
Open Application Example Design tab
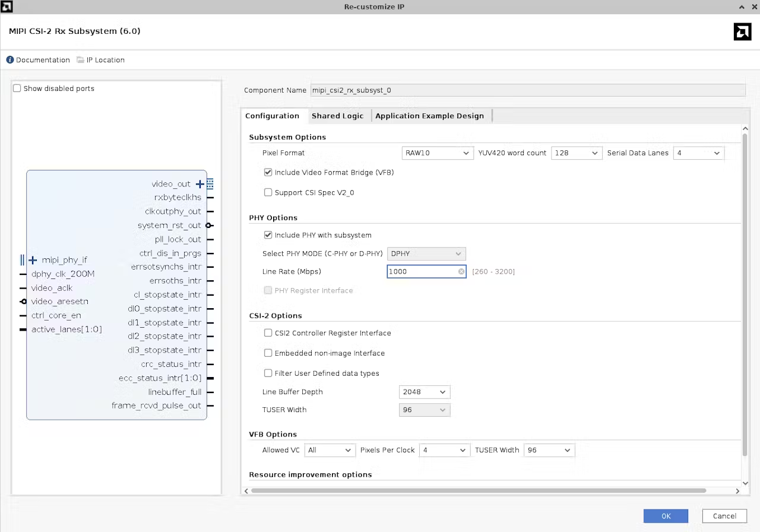click(x=429, y=116)
